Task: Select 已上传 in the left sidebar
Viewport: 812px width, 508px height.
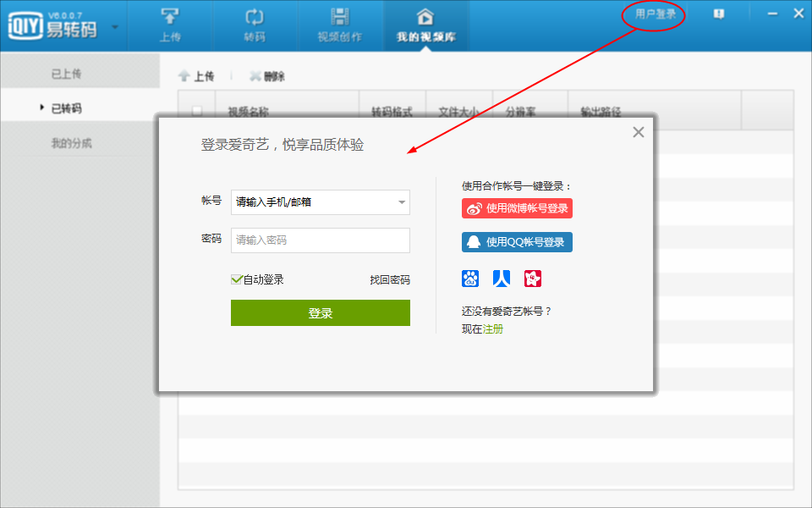Action: click(x=67, y=74)
